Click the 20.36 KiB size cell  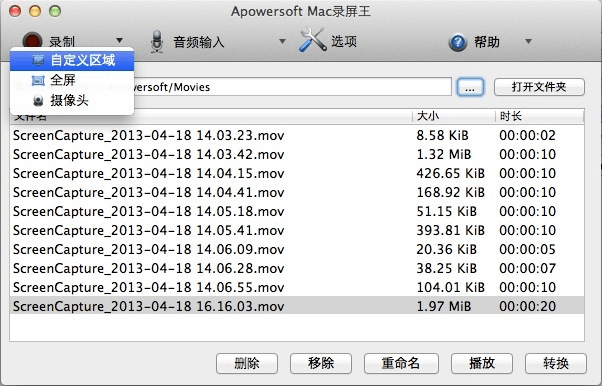pyautogui.click(x=447, y=249)
